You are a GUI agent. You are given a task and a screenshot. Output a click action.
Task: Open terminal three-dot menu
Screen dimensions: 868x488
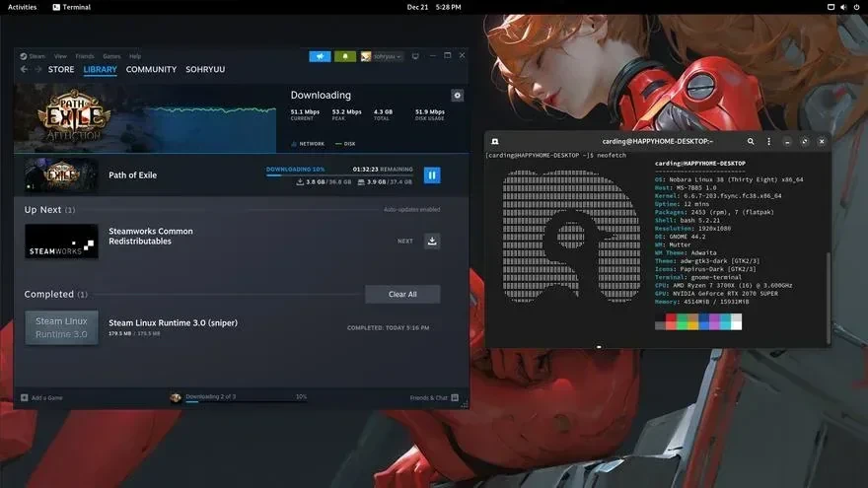coord(768,142)
